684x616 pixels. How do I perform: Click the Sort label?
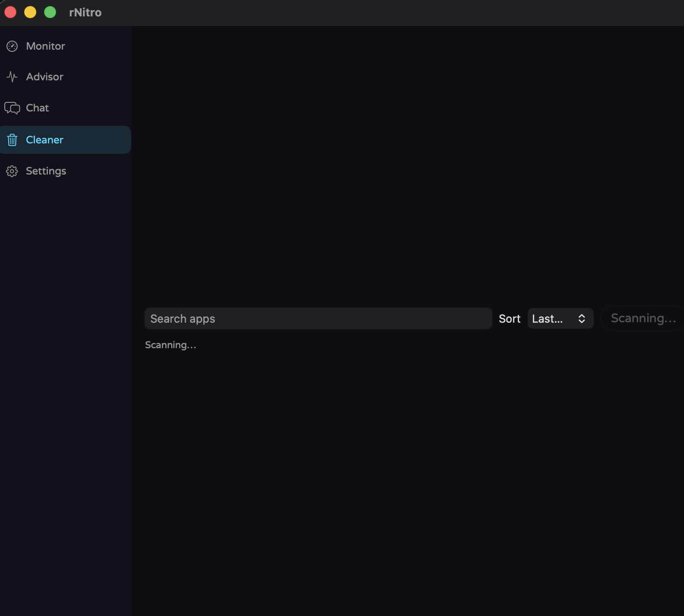tap(510, 319)
